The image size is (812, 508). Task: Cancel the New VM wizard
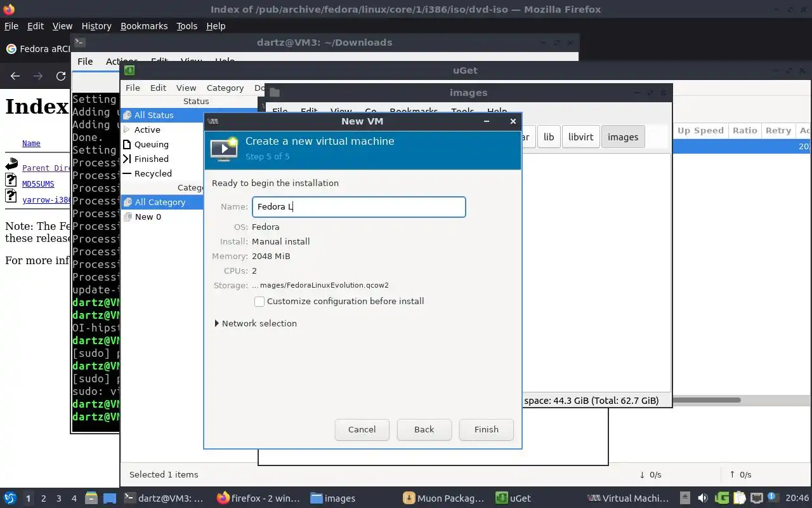[x=362, y=429]
